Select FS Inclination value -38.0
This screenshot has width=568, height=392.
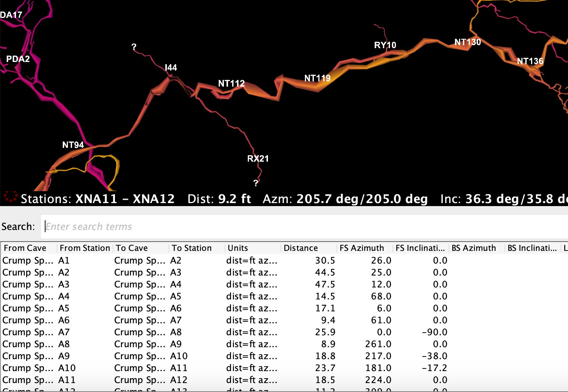[434, 356]
